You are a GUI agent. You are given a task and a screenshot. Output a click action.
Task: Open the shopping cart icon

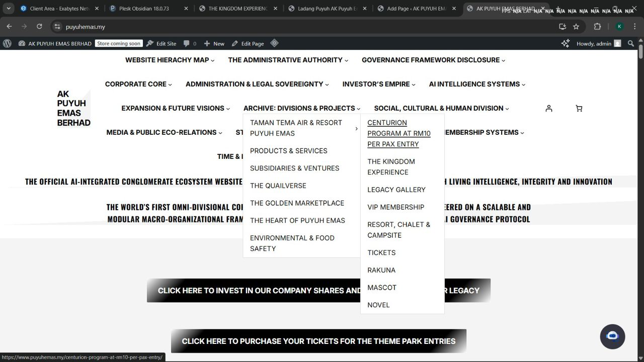pyautogui.click(x=579, y=109)
